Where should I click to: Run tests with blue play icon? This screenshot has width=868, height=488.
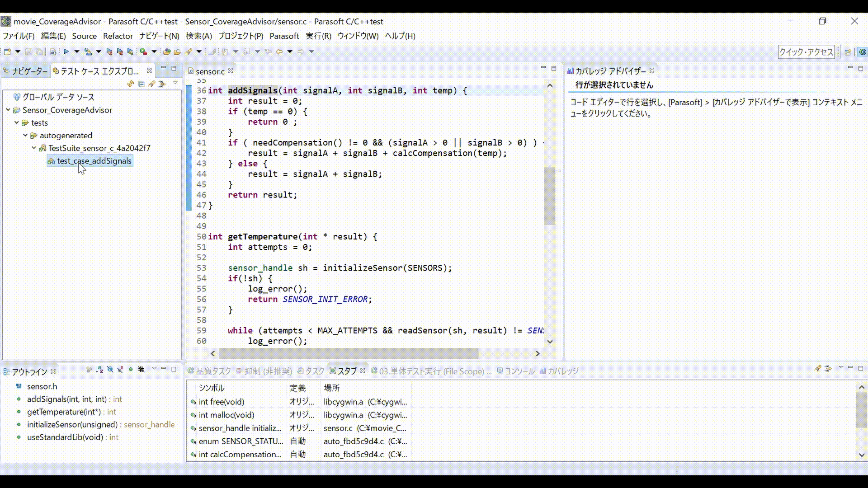coord(66,52)
